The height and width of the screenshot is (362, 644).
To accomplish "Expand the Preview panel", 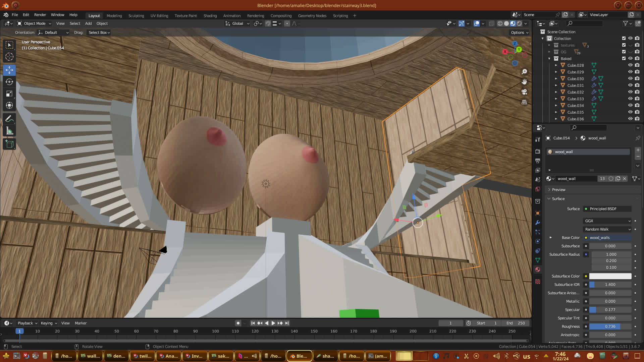I will [x=558, y=190].
